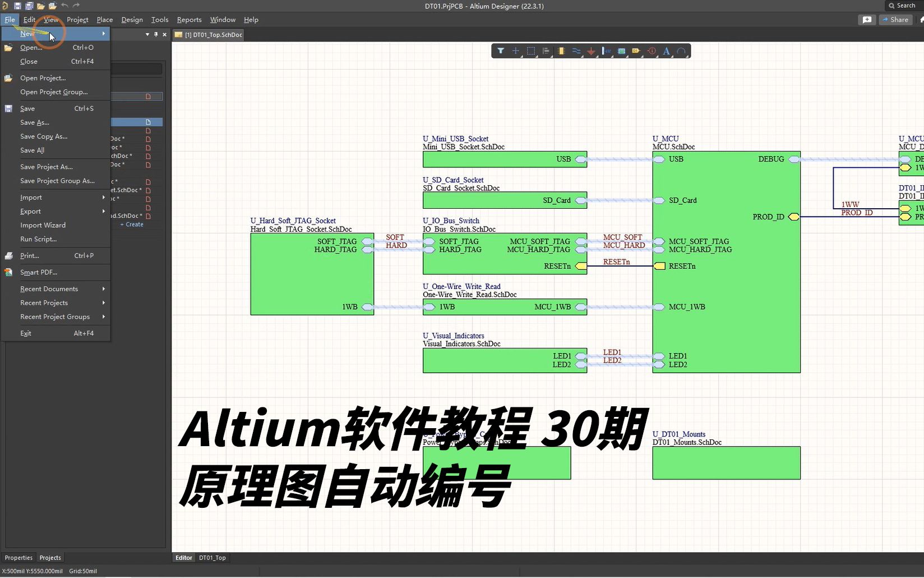This screenshot has height=578, width=924.
Task: Open the Edit menu
Action: point(30,20)
